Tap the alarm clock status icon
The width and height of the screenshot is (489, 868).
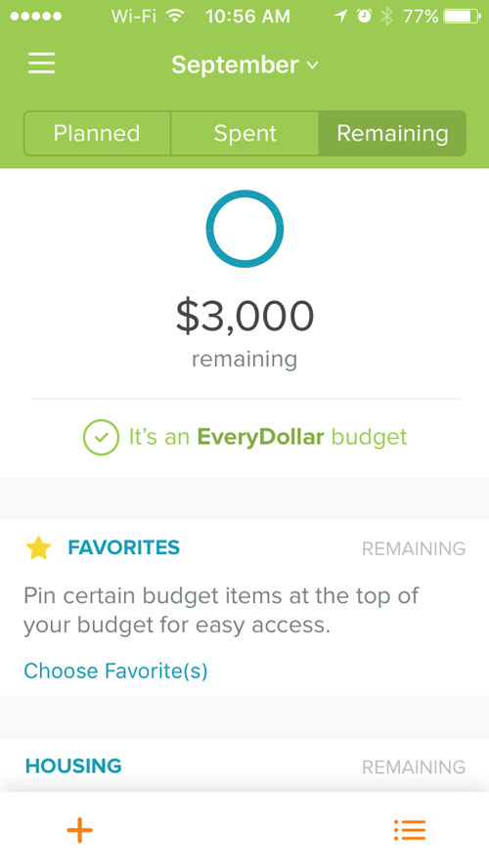tap(364, 16)
